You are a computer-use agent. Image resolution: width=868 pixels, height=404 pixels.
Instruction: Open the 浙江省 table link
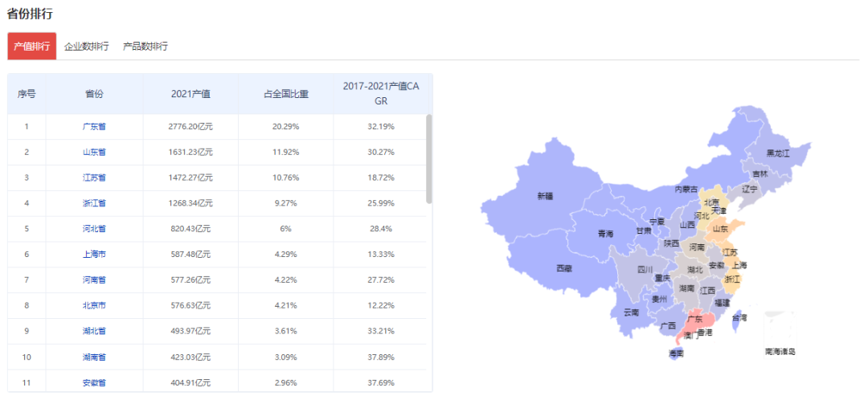(94, 203)
